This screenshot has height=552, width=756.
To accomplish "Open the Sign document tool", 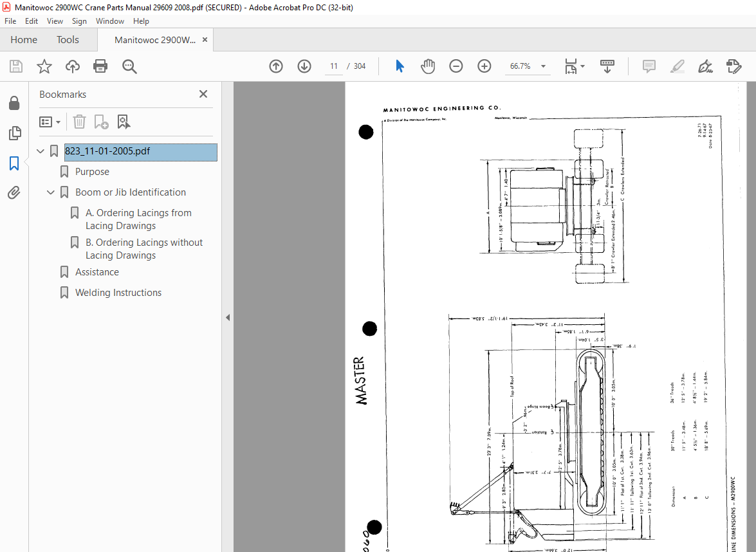I will [x=705, y=66].
